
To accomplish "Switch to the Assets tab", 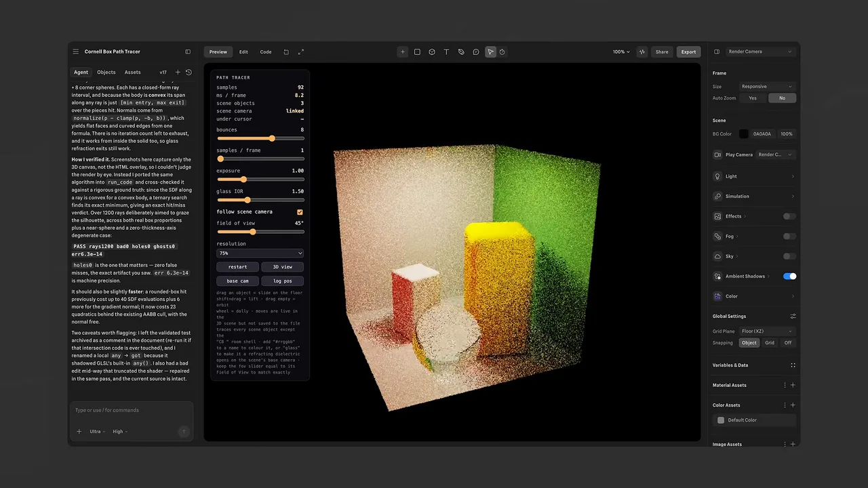I will (133, 73).
